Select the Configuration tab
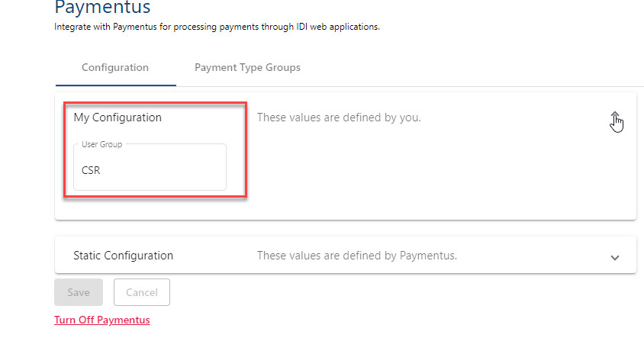 point(115,67)
